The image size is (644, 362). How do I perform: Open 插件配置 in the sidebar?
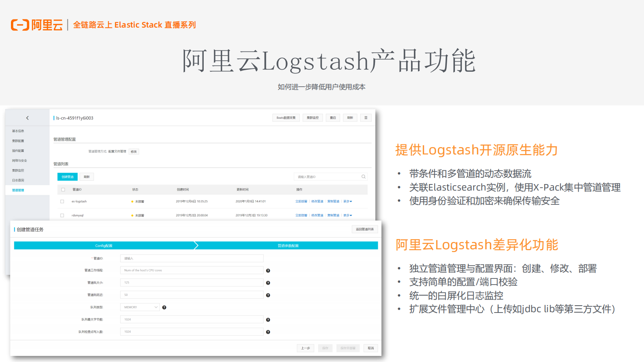18,151
